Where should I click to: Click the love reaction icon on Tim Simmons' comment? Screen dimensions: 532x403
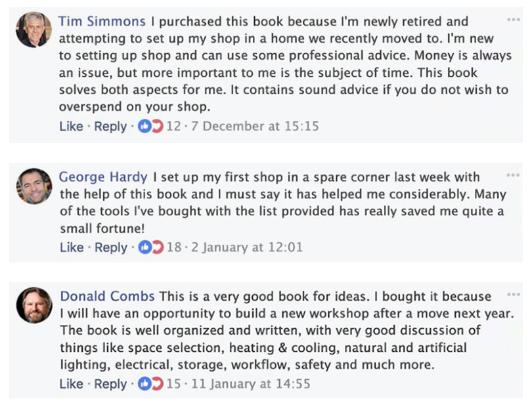pyautogui.click(x=156, y=126)
